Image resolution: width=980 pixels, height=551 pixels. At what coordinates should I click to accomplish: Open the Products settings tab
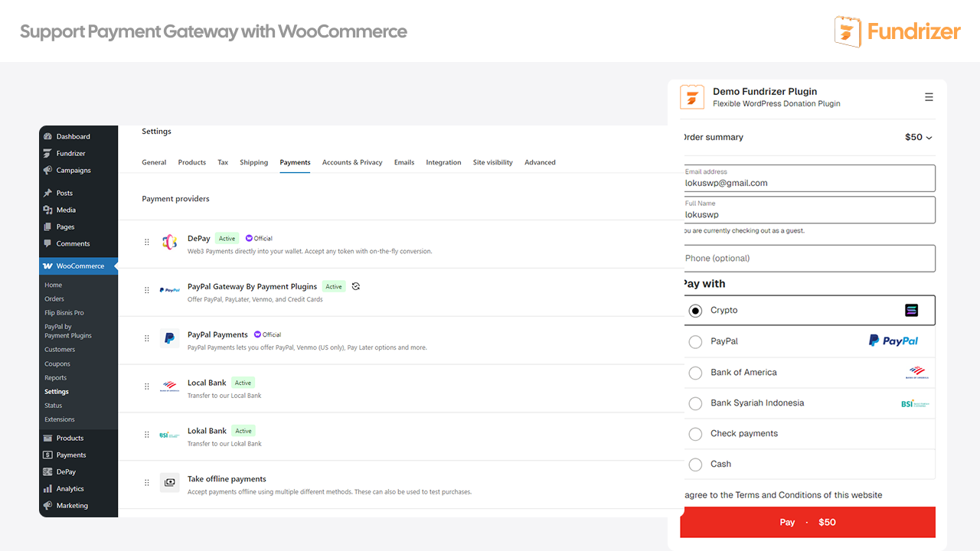click(192, 162)
